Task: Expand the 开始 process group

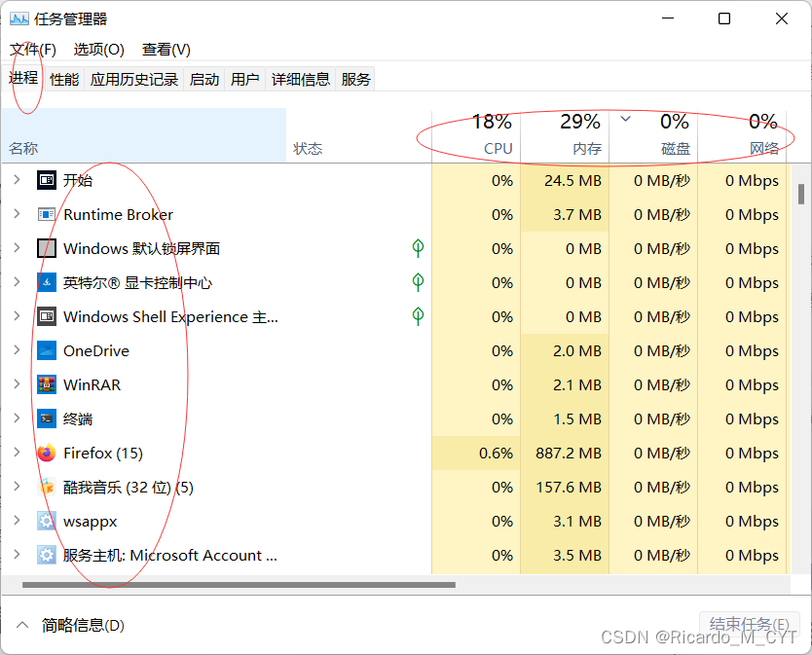Action: coord(17,180)
